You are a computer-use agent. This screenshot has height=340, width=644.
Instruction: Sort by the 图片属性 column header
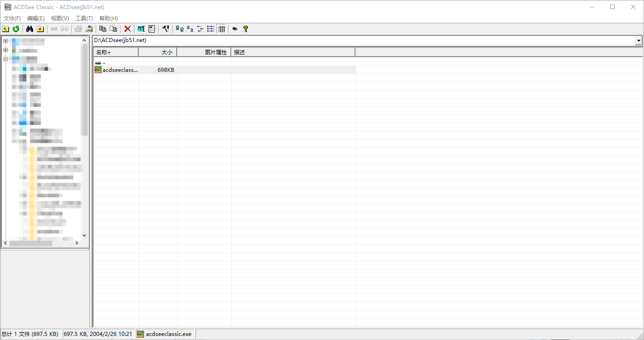pos(204,52)
